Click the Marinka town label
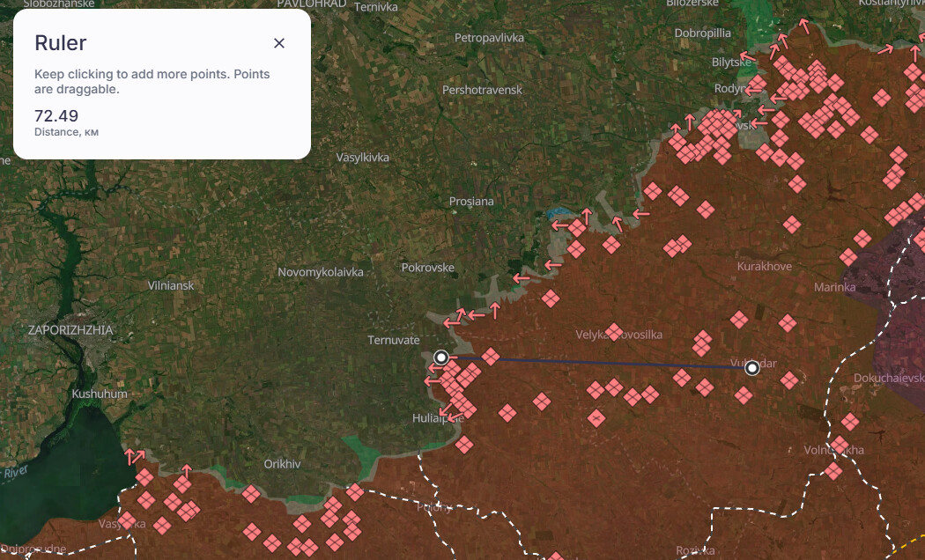The height and width of the screenshot is (560, 925). pos(834,287)
